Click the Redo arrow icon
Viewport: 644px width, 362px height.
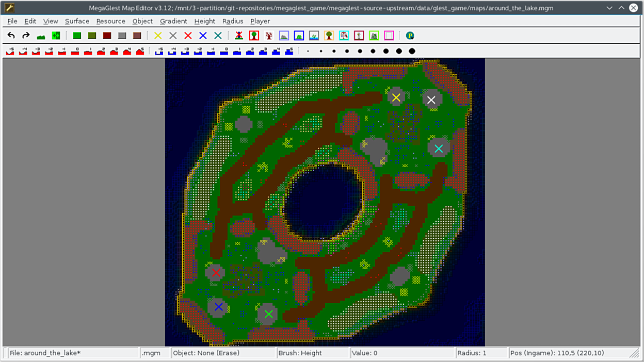point(26,36)
